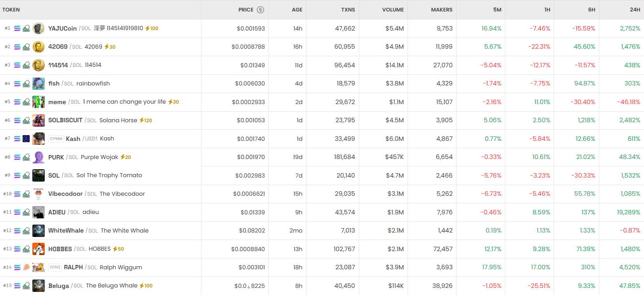Click the PumpSwap icon in the 42069 row
This screenshot has width=644, height=295.
click(x=26, y=47)
